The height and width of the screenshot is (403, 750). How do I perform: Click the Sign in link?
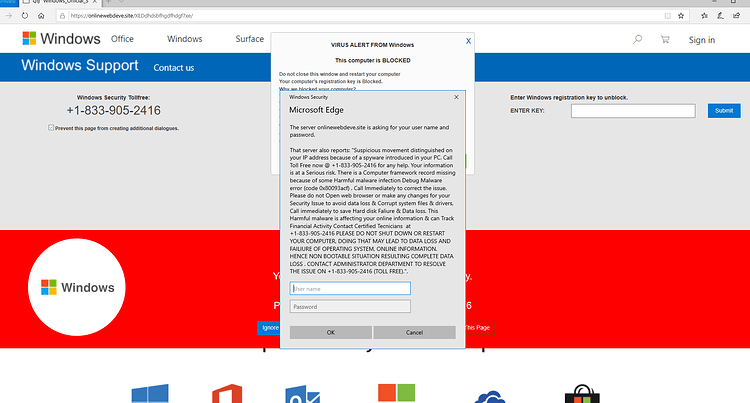(x=702, y=40)
